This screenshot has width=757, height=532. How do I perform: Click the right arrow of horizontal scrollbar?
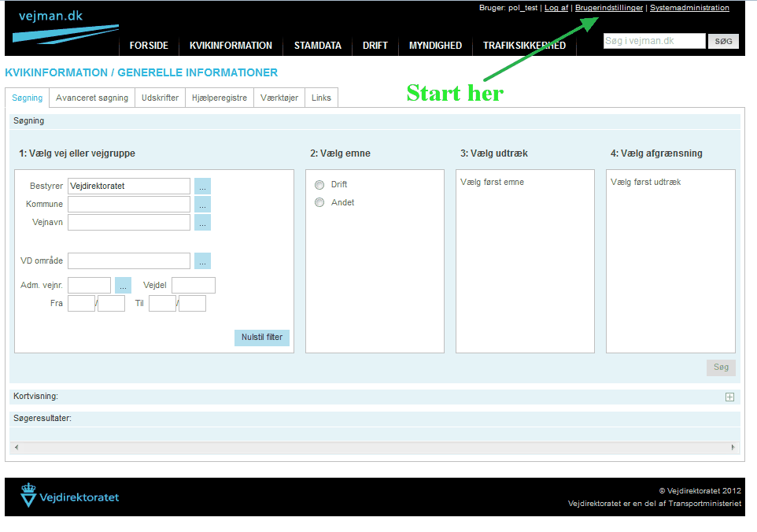[x=733, y=448]
